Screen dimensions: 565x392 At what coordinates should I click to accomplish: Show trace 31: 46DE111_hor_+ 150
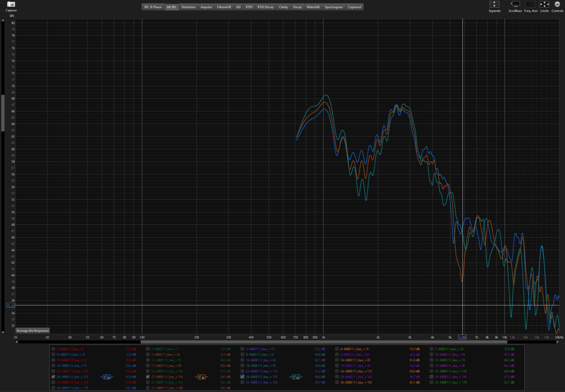53,382
